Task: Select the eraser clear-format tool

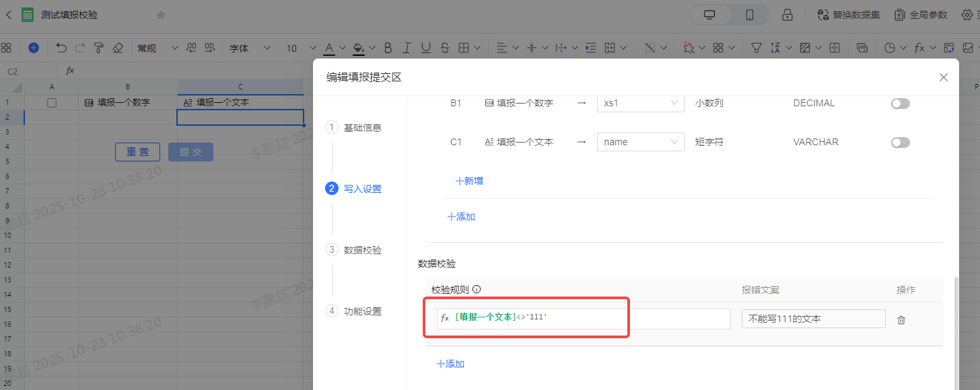Action: point(118,48)
